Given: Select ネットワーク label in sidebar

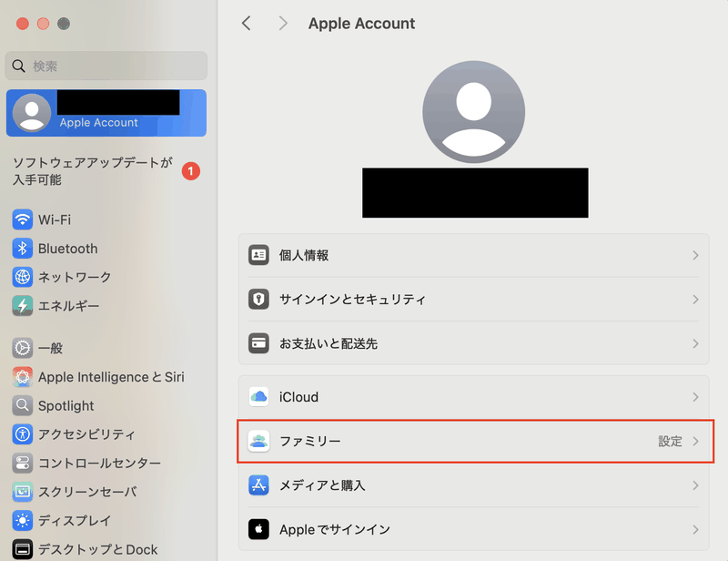Looking at the screenshot, I should point(75,277).
